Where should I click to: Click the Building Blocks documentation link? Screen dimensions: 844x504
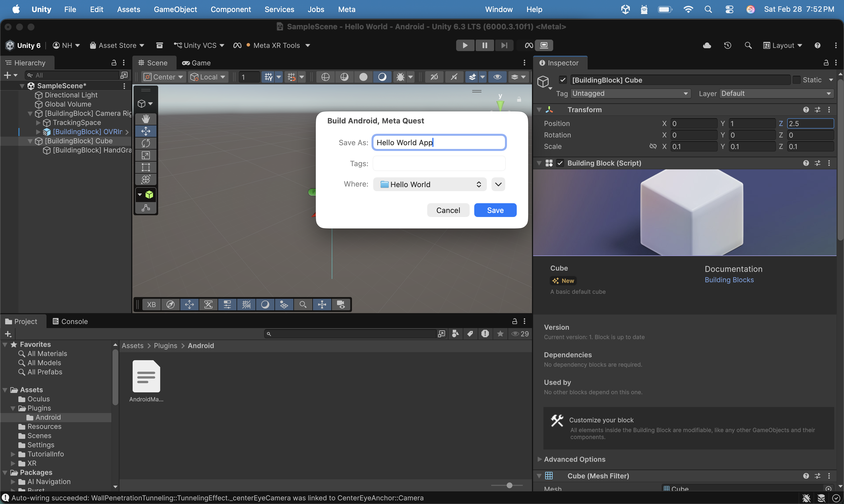[x=729, y=280]
